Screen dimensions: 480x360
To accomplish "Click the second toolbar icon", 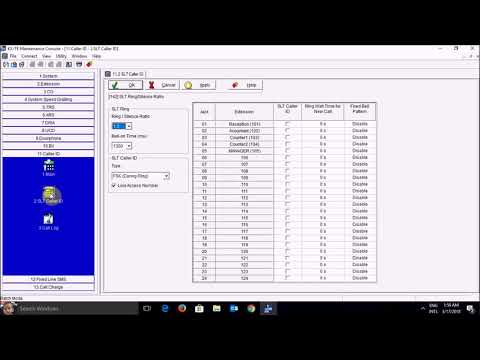I will point(14,65).
